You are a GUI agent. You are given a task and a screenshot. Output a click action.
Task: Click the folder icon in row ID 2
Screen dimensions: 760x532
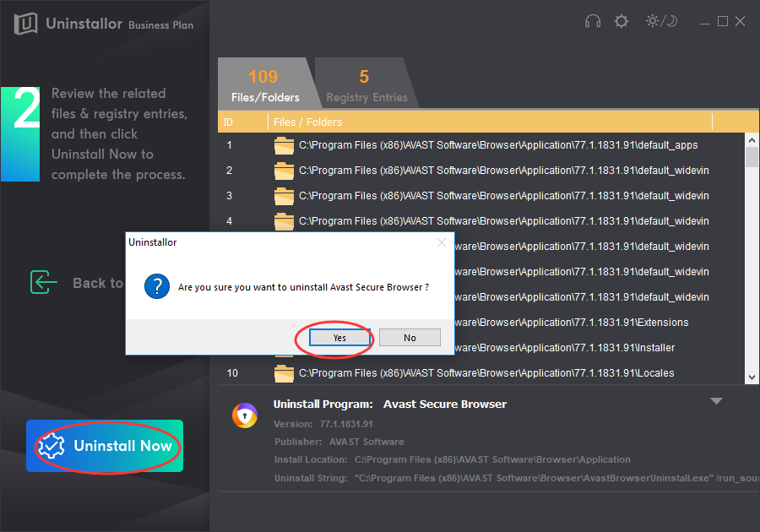pos(284,171)
